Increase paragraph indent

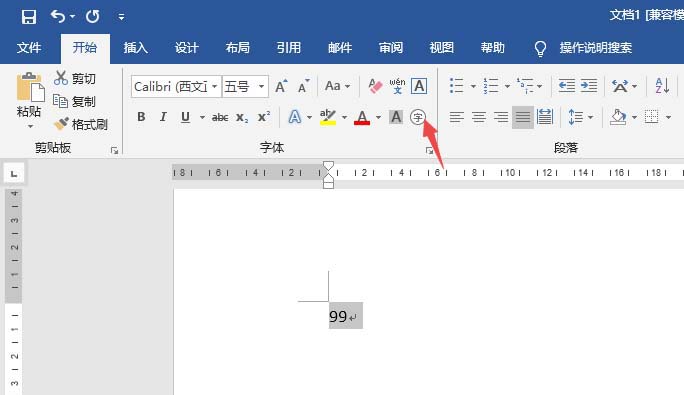[x=589, y=86]
